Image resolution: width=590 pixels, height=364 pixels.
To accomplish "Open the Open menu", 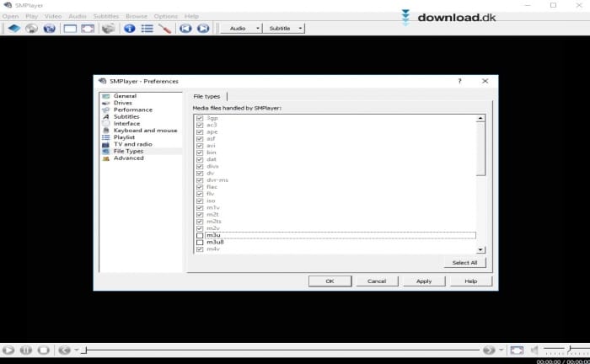I will click(10, 16).
